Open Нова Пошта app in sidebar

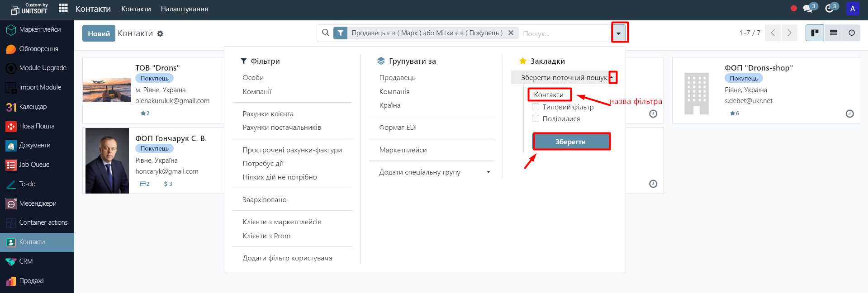click(37, 126)
